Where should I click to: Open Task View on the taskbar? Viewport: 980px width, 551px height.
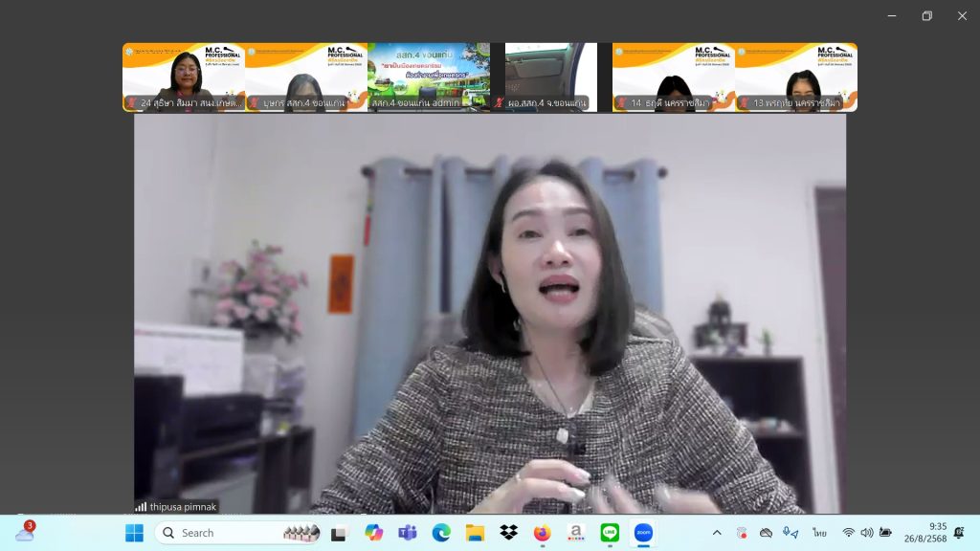[x=339, y=533]
